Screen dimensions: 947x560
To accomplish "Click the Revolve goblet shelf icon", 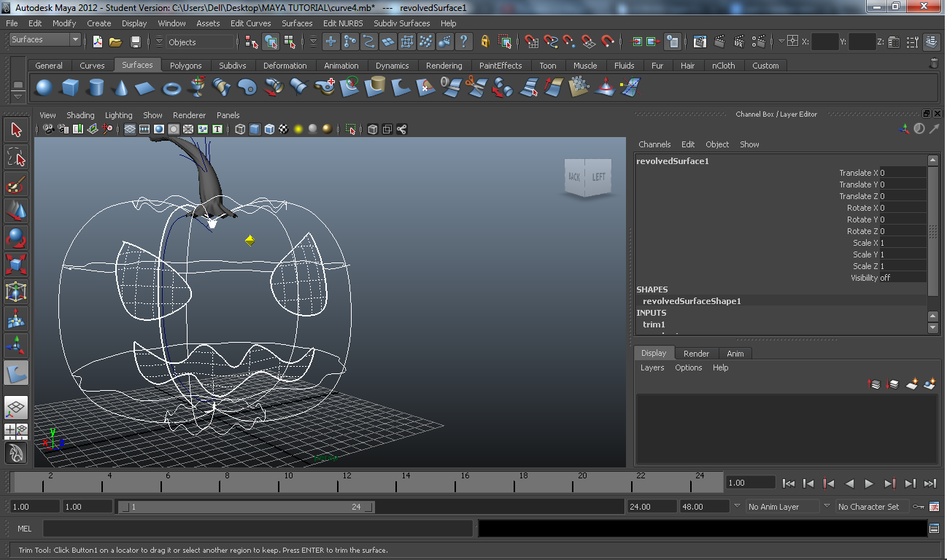I will pos(197,88).
